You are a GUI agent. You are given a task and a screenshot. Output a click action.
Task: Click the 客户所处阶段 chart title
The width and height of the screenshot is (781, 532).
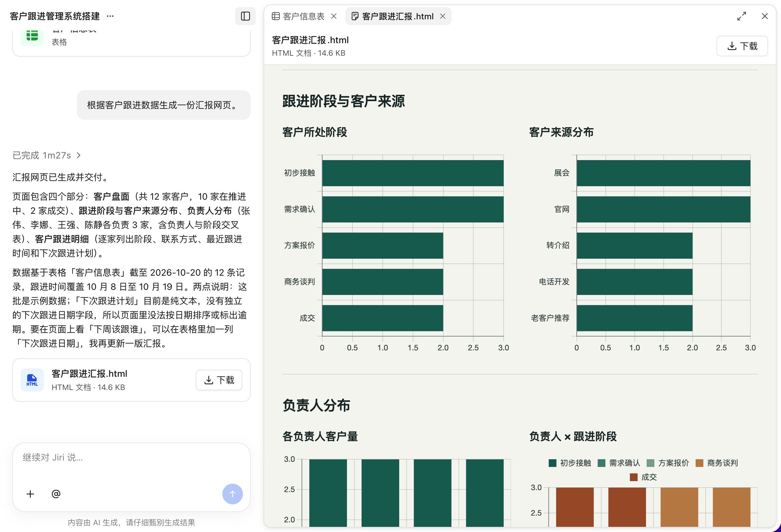pos(314,132)
